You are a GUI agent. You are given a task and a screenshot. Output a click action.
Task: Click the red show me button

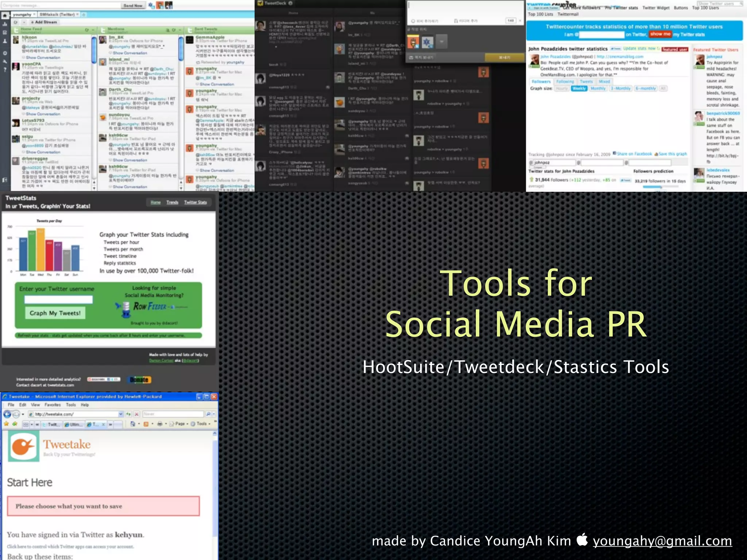click(x=660, y=34)
